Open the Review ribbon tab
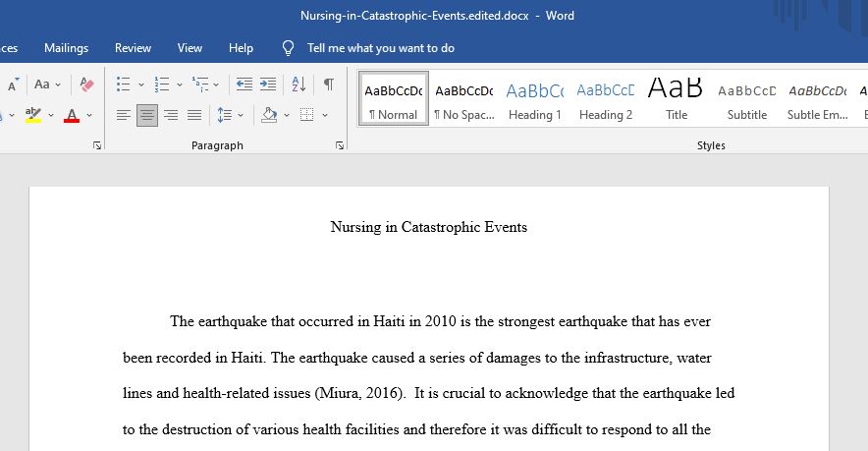The image size is (868, 451). point(133,48)
